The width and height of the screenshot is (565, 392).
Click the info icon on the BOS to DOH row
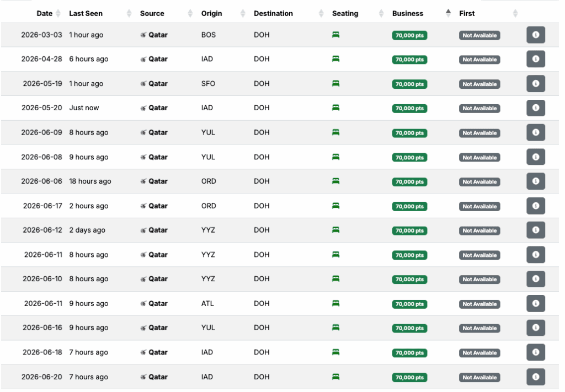pyautogui.click(x=536, y=35)
